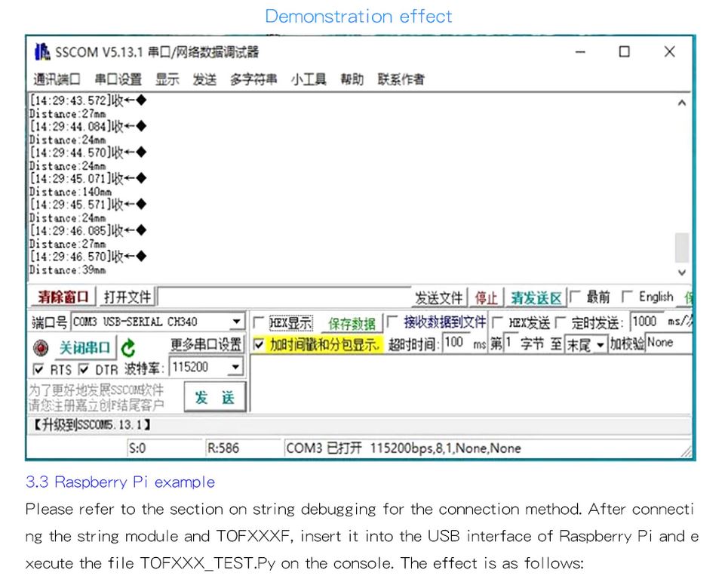Click the empty send text area
728x576 pixels.
[x=470, y=383]
